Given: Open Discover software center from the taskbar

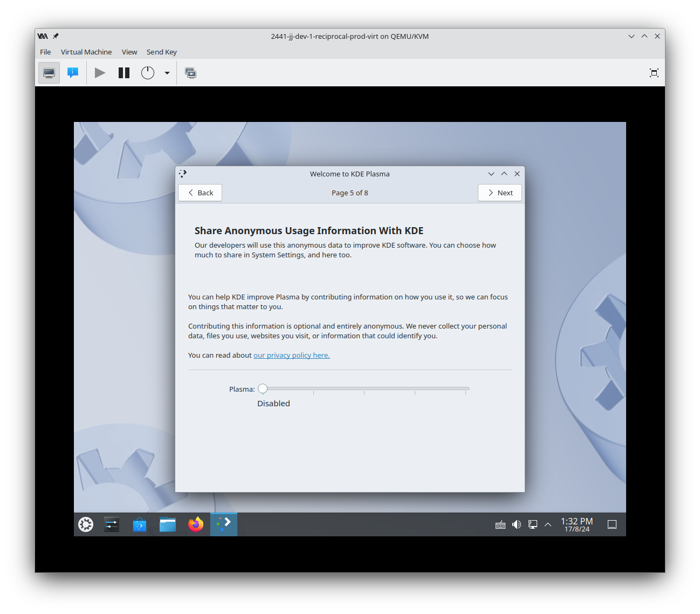Looking at the screenshot, I should tap(140, 524).
